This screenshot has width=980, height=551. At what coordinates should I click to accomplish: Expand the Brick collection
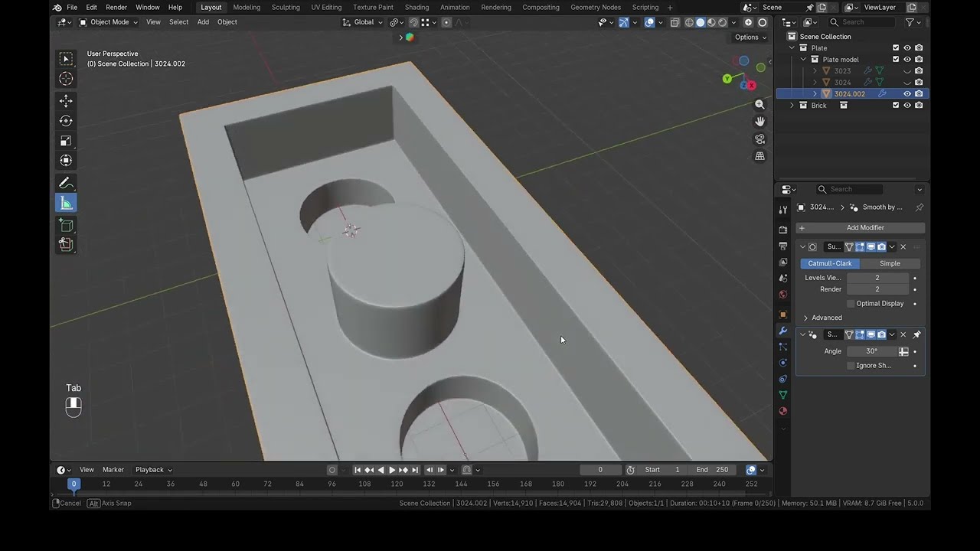click(792, 105)
